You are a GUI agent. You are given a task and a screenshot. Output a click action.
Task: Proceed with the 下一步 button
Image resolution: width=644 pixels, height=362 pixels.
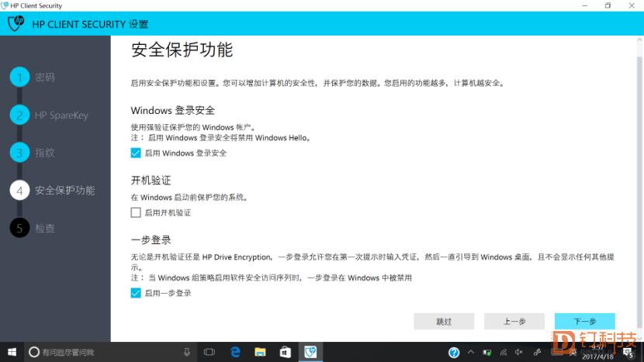[x=585, y=322]
